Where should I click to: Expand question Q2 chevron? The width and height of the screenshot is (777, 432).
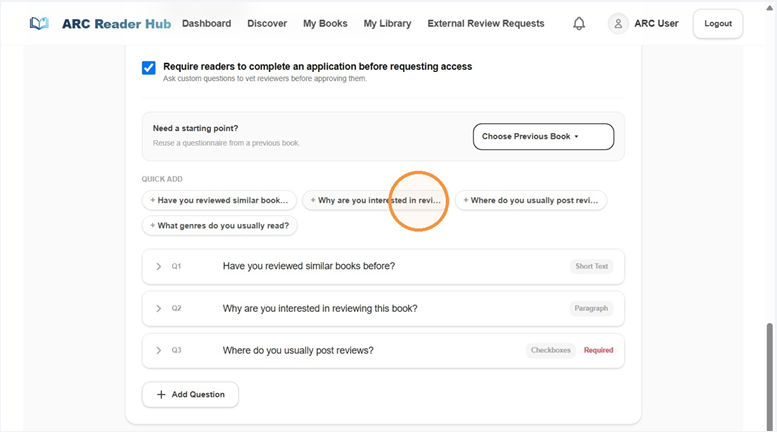click(159, 308)
